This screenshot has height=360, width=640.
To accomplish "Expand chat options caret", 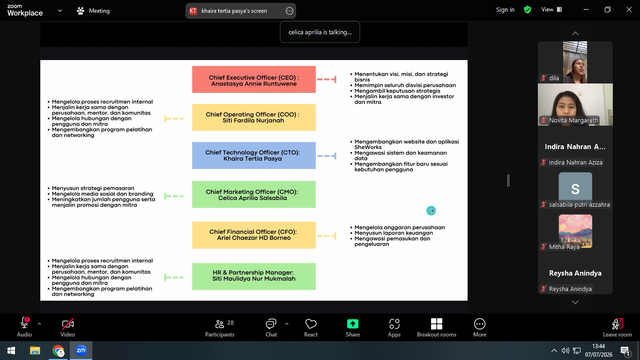I will click(x=287, y=324).
